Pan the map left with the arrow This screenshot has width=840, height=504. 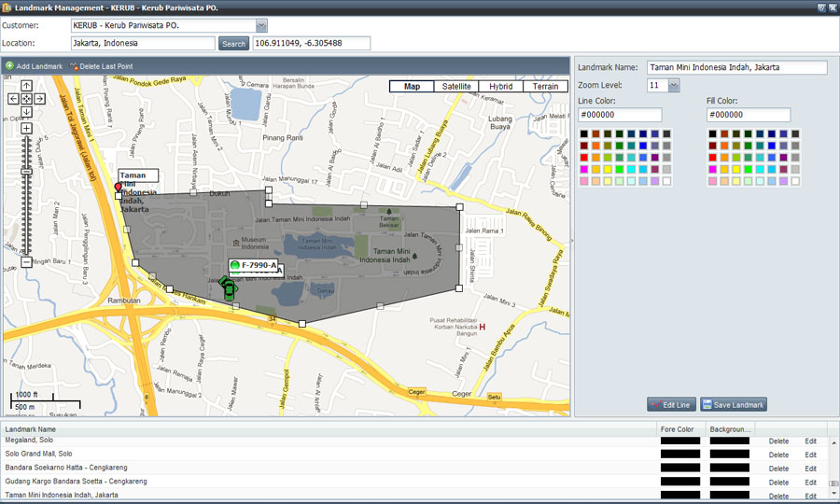(14, 99)
